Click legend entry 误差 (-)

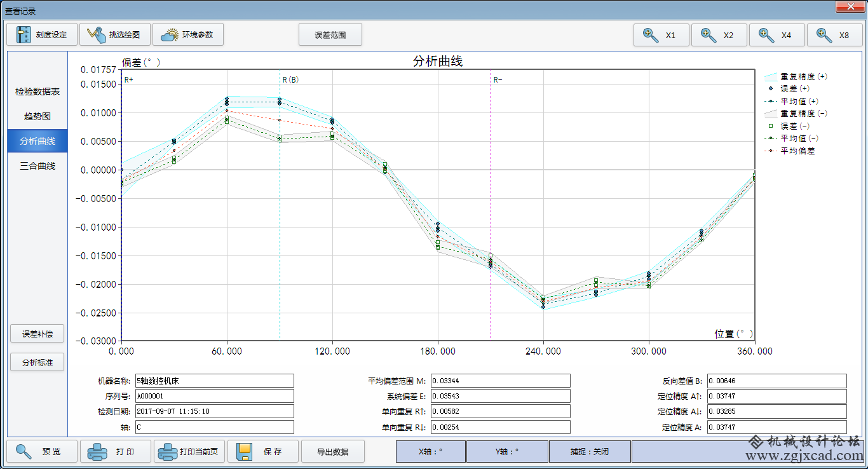click(787, 126)
